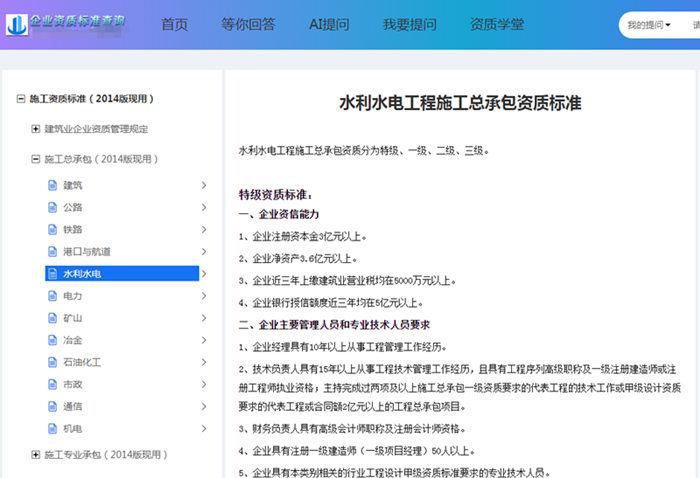
Task: Open 资质学堂 in the top navigation
Action: tap(497, 24)
